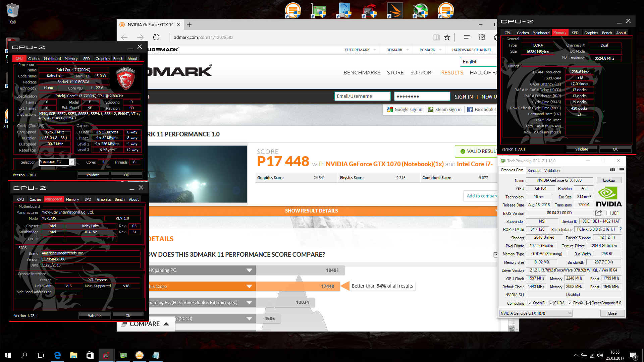Launch the MSI Afterburner jet desktop shortcut
Screen dimensions: 644x362
point(420,10)
